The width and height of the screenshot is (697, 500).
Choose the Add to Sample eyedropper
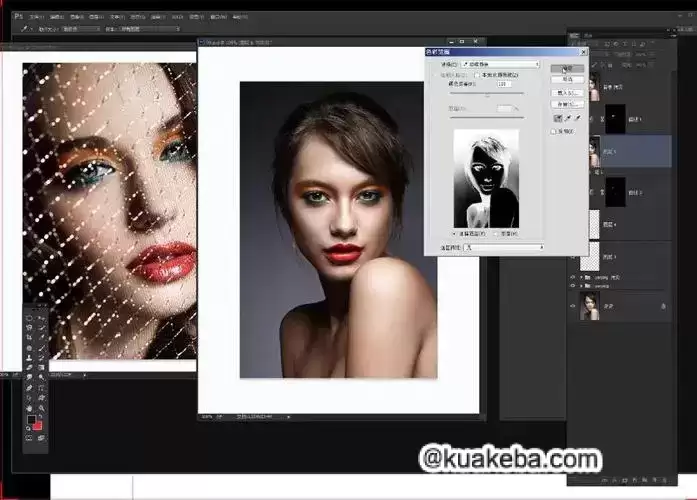568,117
